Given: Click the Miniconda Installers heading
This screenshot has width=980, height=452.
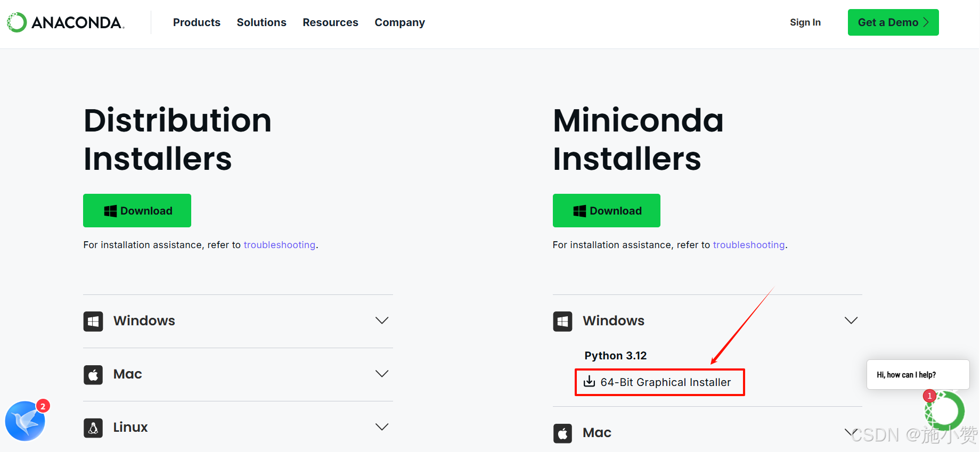Looking at the screenshot, I should [x=638, y=139].
